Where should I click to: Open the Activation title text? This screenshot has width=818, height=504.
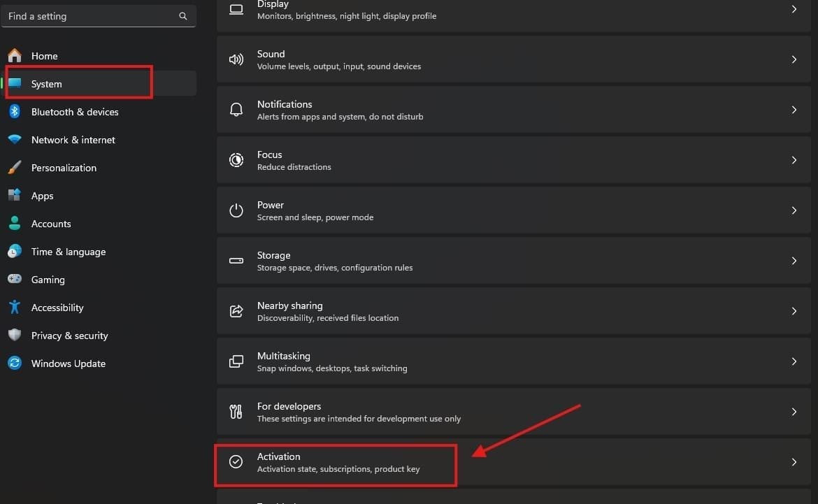tap(278, 456)
